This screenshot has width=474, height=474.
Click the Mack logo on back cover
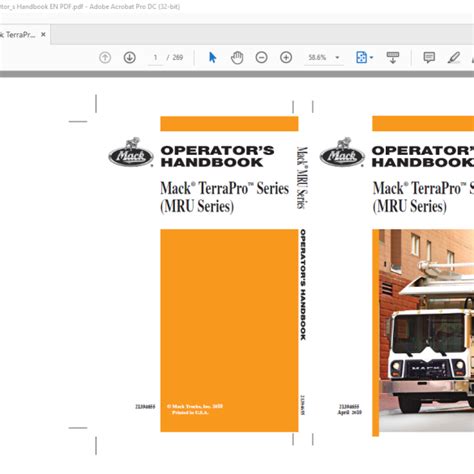131,152
